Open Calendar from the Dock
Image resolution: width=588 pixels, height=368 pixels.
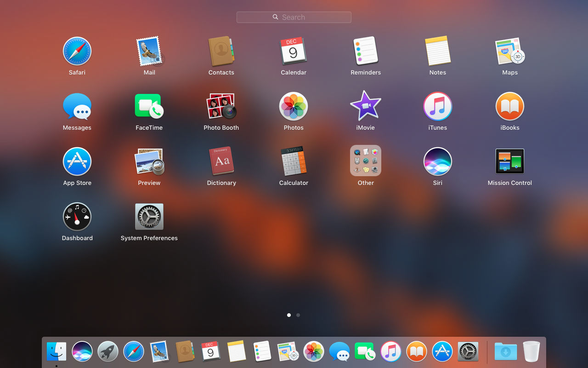tap(211, 352)
